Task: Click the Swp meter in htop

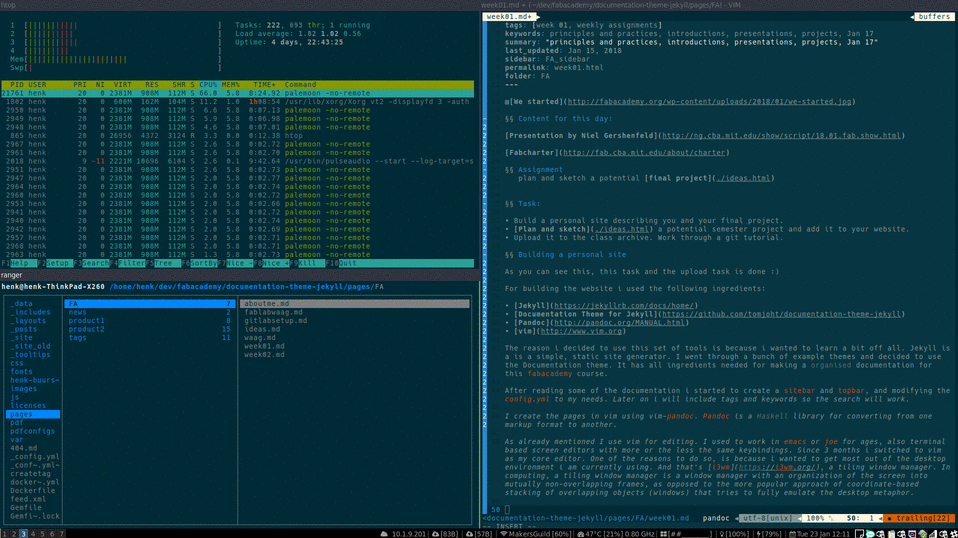Action: [x=115, y=68]
